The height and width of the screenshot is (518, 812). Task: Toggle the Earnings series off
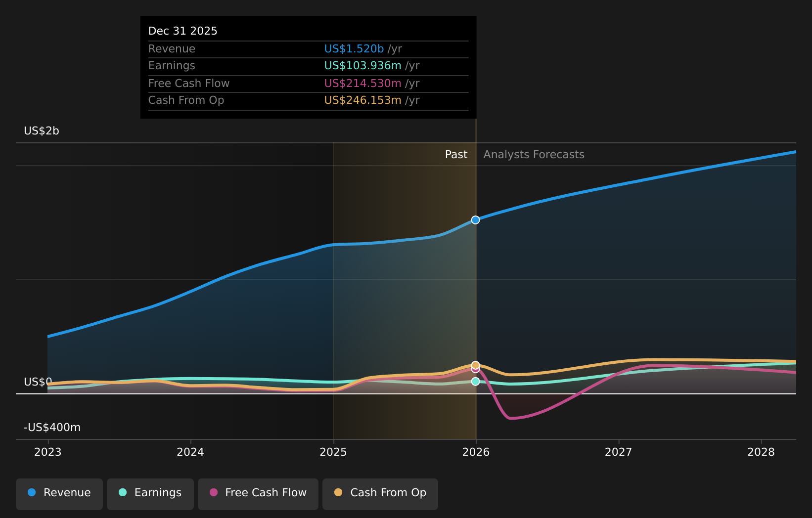(x=150, y=492)
